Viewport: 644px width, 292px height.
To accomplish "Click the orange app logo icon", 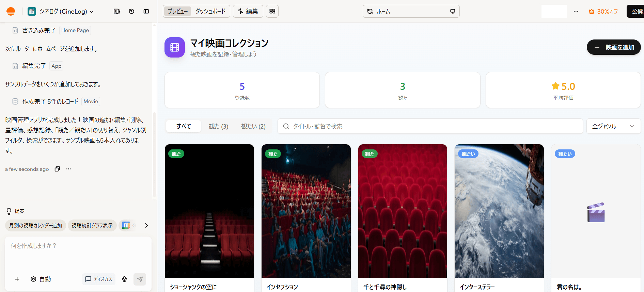I will (11, 11).
